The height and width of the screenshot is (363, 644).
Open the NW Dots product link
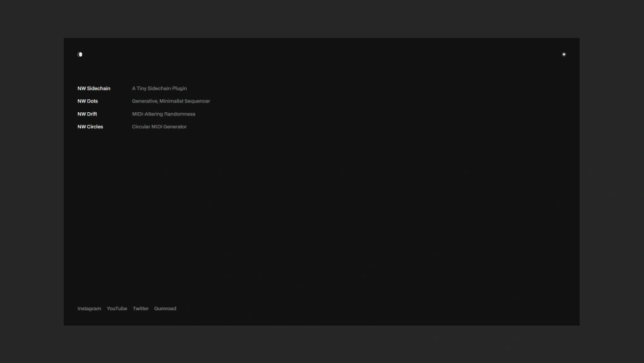click(x=88, y=101)
